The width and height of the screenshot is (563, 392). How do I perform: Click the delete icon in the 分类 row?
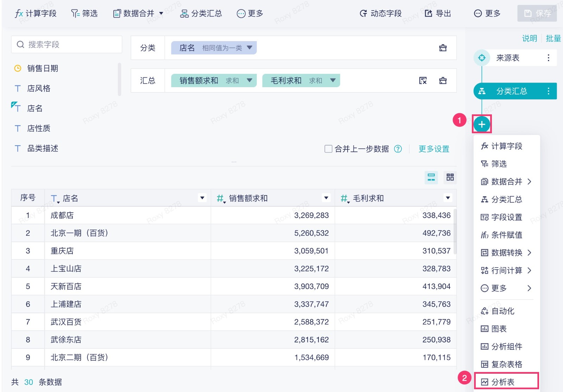click(443, 48)
